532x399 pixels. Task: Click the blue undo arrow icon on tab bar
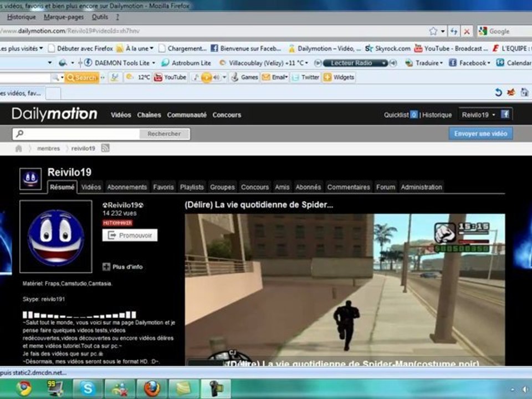pyautogui.click(x=498, y=93)
